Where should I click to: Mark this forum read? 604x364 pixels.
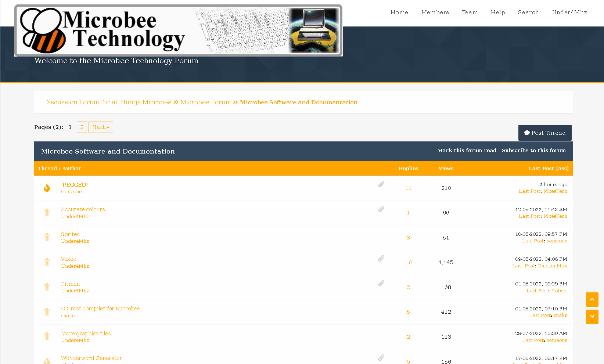(x=467, y=150)
